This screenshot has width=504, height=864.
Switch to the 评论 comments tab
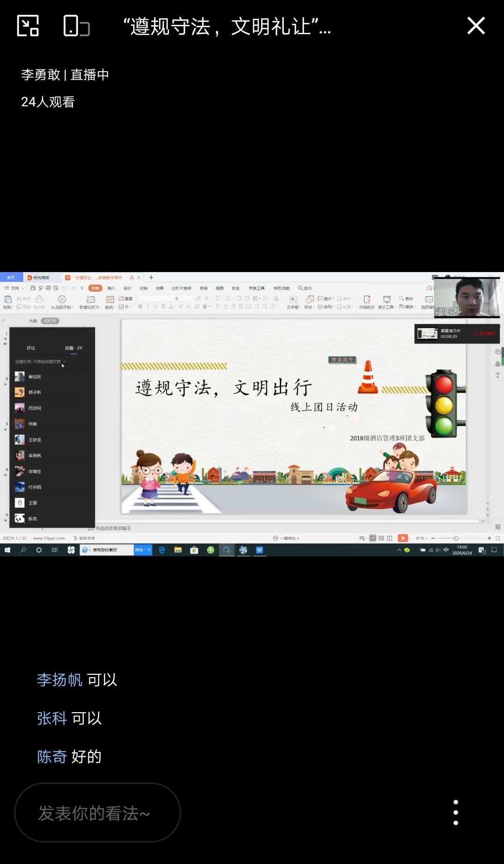click(31, 348)
